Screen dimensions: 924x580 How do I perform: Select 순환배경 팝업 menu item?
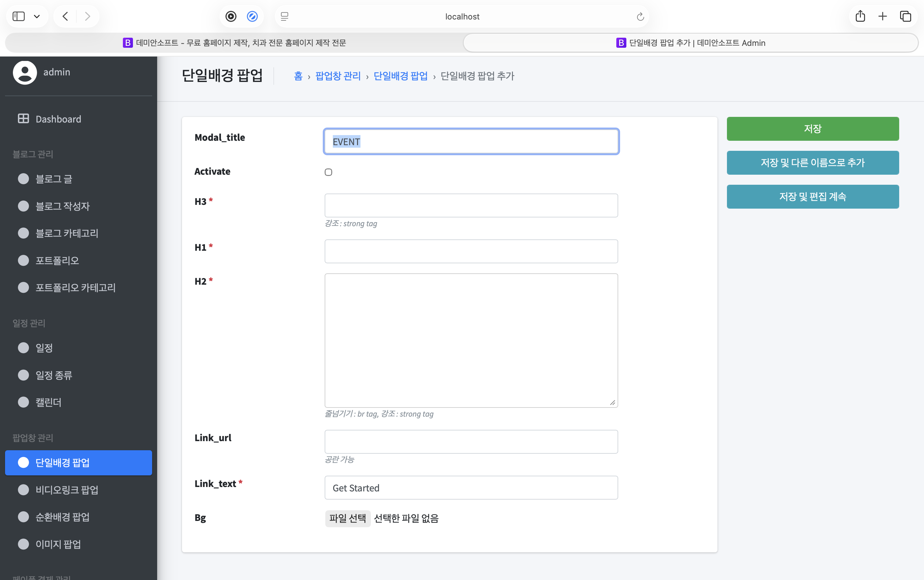63,517
